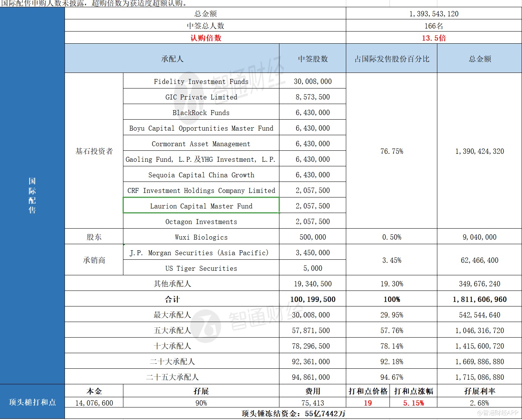Click the 二十大承配人 row label
Screen dimensions: 522x420
pos(172,362)
